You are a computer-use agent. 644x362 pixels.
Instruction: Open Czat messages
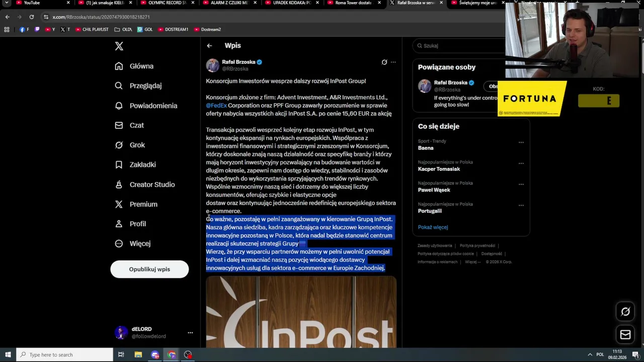coord(129,125)
